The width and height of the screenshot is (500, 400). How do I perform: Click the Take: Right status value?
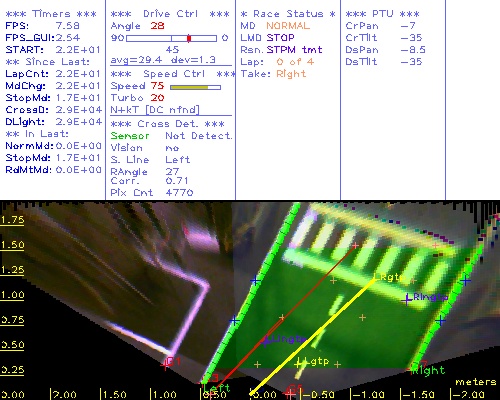(x=291, y=74)
